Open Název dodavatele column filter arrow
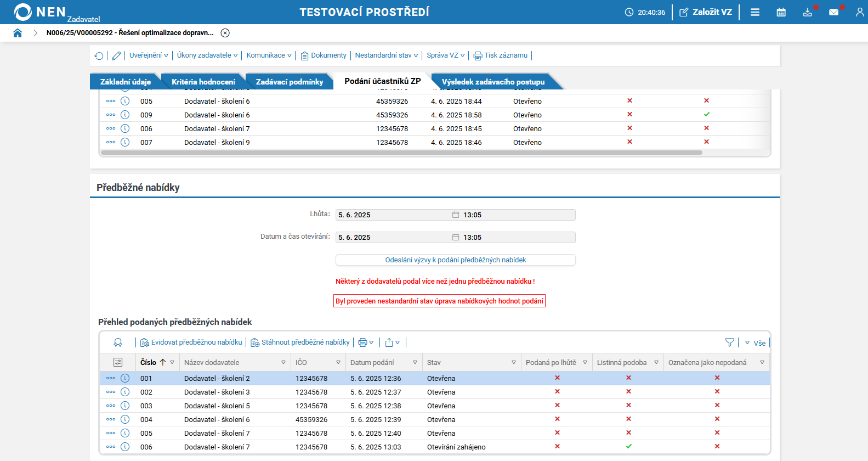This screenshot has width=868, height=461. pos(283,363)
